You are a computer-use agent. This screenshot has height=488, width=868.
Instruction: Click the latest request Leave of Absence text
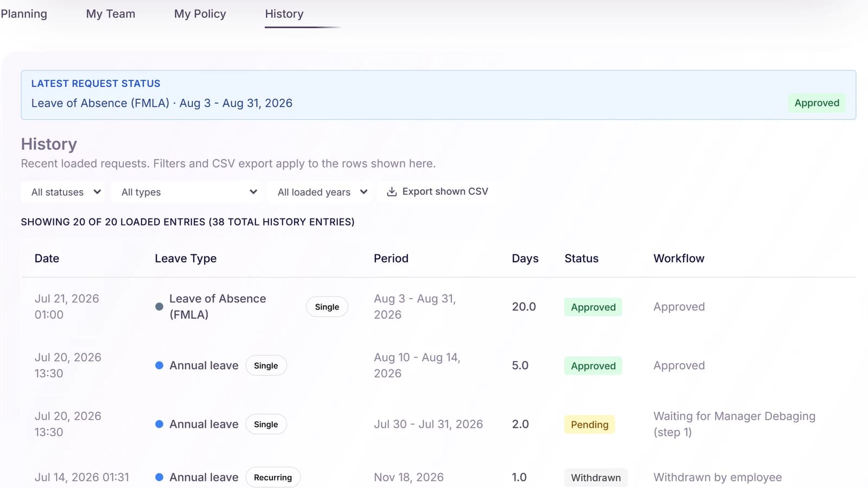(x=162, y=103)
